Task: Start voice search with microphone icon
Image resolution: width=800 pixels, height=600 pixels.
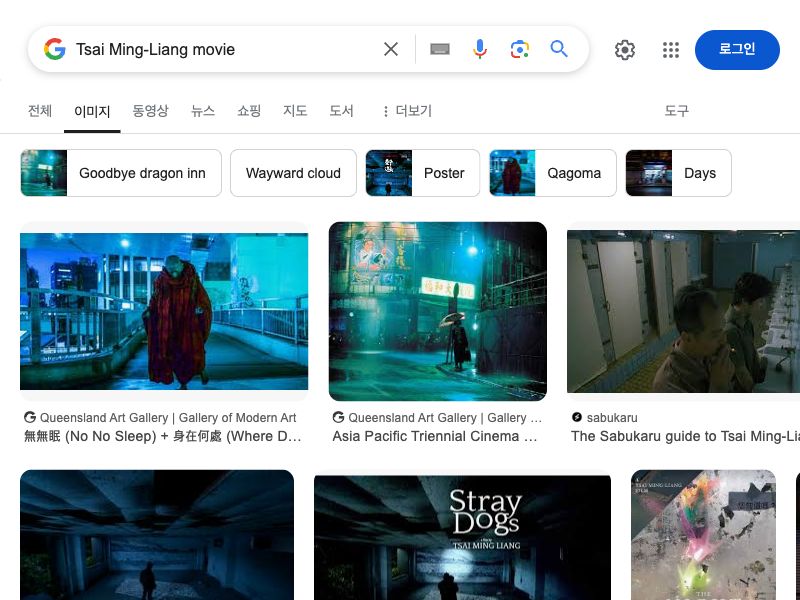Action: [480, 49]
